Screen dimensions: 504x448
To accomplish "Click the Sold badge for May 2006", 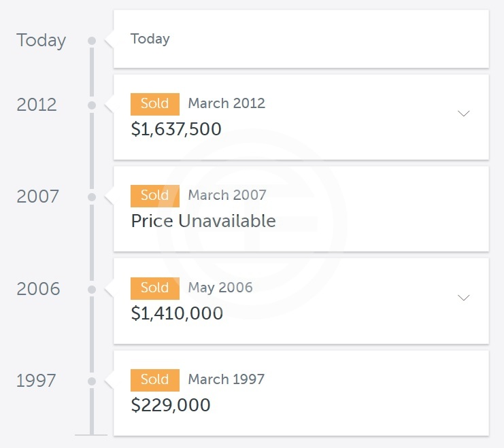I will click(x=154, y=288).
